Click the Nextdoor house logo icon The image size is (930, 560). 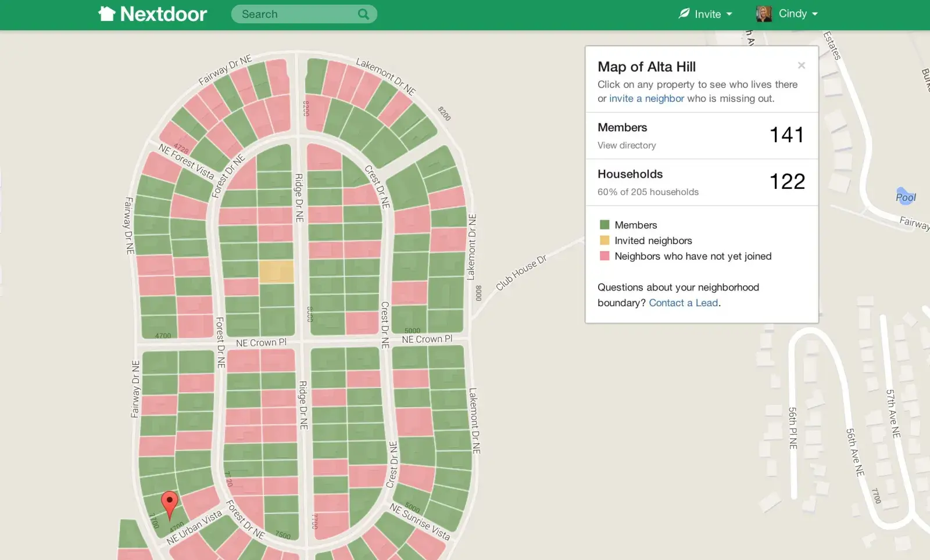click(x=107, y=14)
